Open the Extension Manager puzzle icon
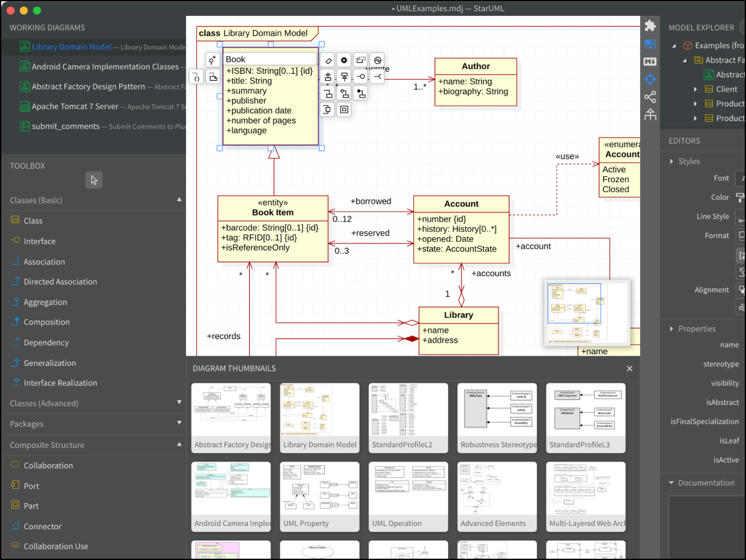Screen dimensions: 746x560 (650, 26)
